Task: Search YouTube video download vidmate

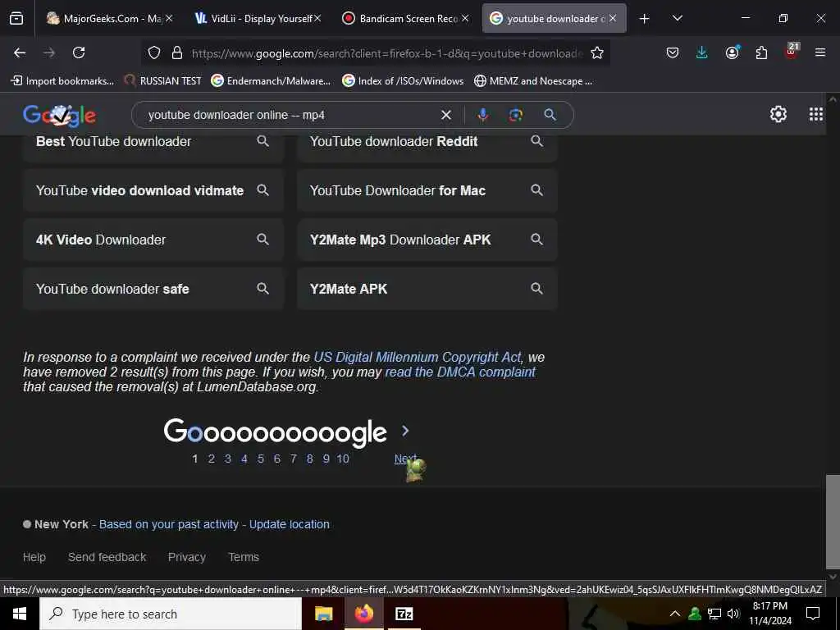Action: click(153, 190)
